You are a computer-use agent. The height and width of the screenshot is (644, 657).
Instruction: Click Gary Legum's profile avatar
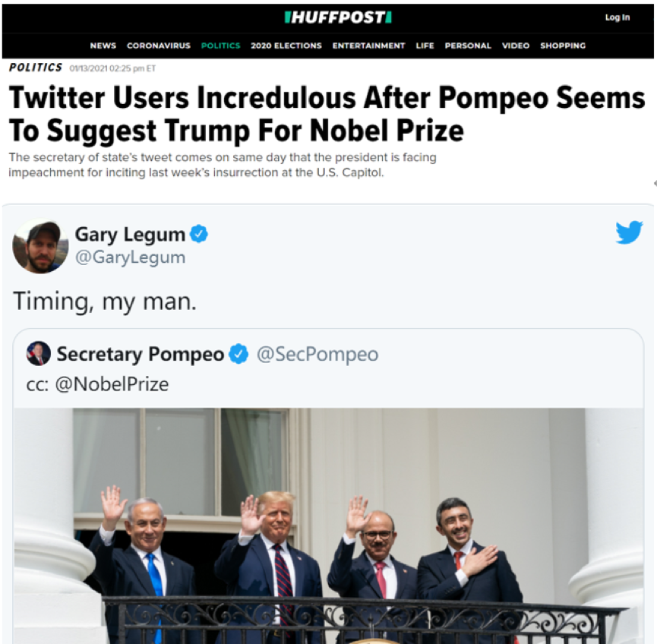point(41,246)
